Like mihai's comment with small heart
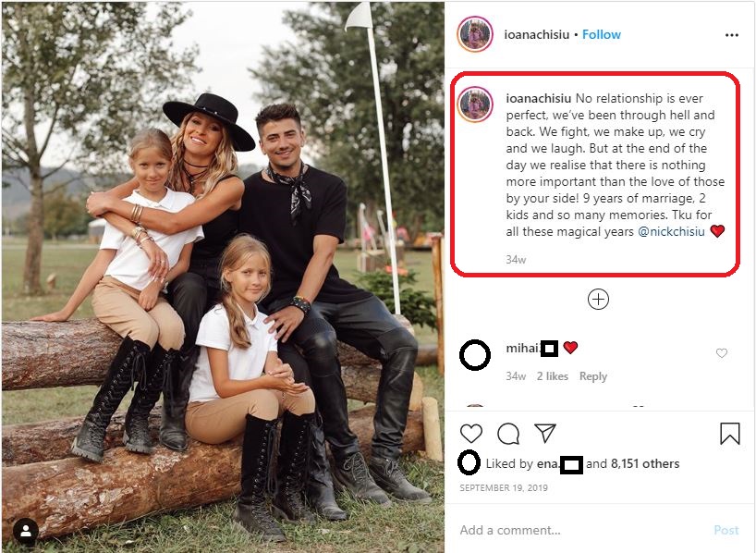 point(722,353)
